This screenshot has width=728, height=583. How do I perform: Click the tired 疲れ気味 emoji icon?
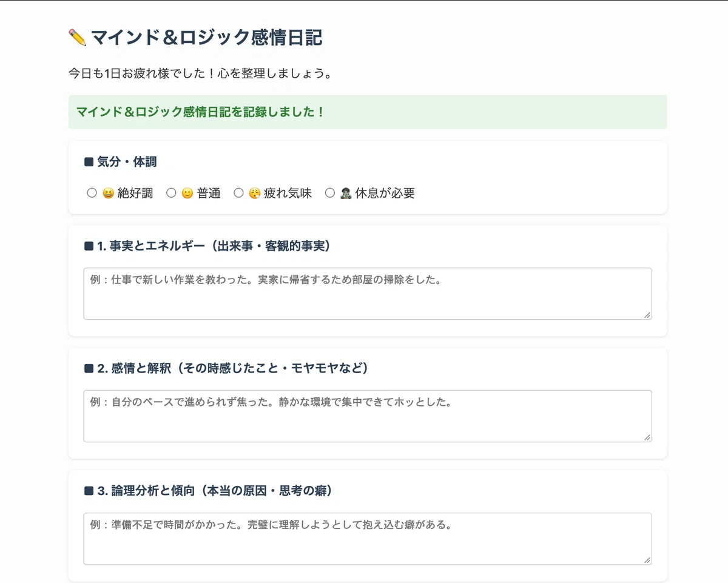[x=255, y=194]
